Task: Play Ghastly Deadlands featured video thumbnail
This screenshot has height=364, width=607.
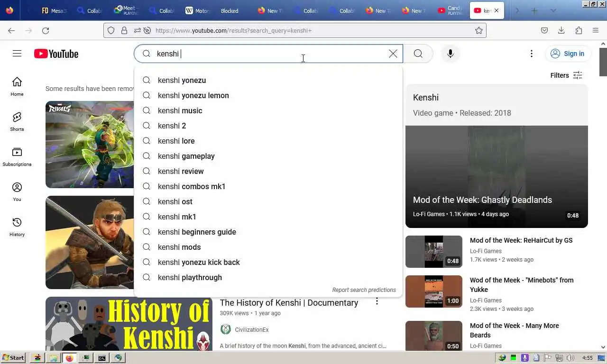Action: point(497,176)
